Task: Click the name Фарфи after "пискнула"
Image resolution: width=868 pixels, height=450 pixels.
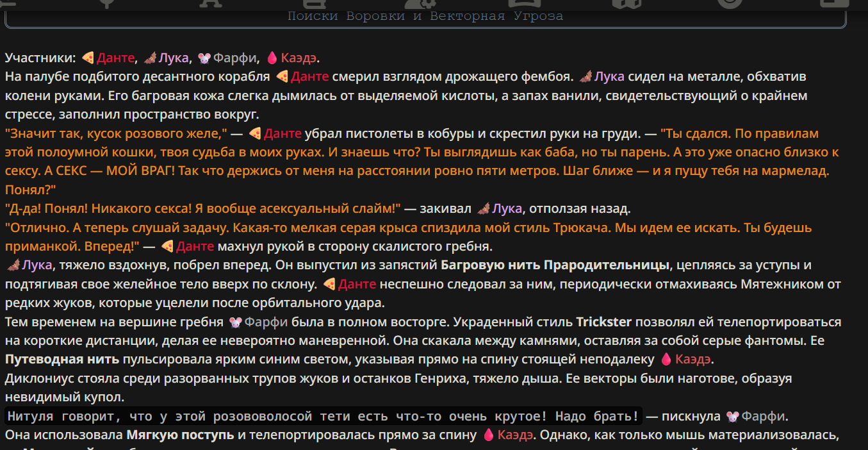Action: click(x=762, y=416)
